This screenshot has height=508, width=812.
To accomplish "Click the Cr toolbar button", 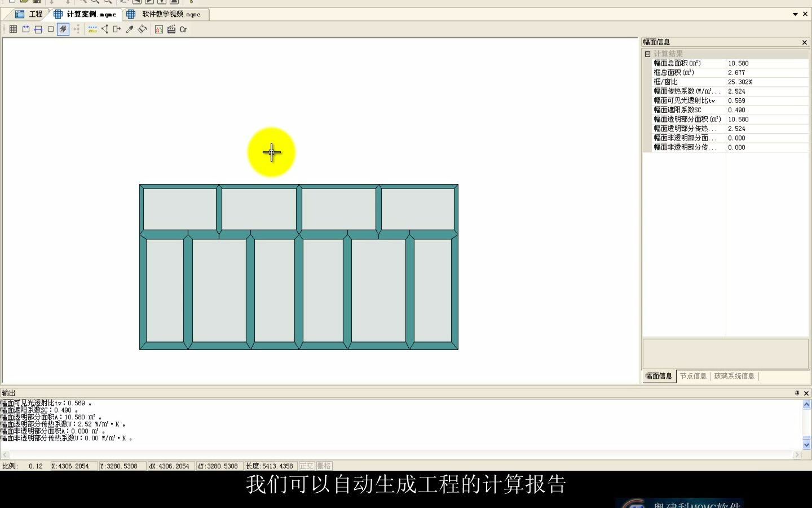I will click(183, 29).
